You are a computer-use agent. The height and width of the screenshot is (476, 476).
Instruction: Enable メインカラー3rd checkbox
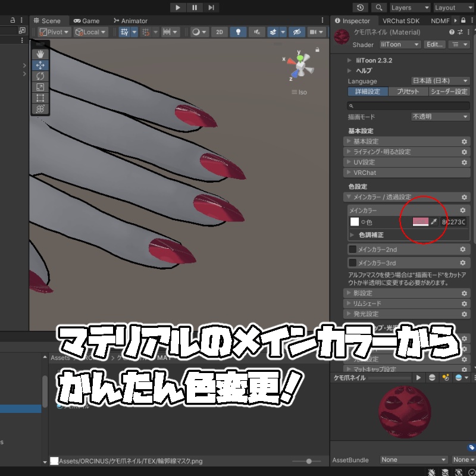pos(352,262)
